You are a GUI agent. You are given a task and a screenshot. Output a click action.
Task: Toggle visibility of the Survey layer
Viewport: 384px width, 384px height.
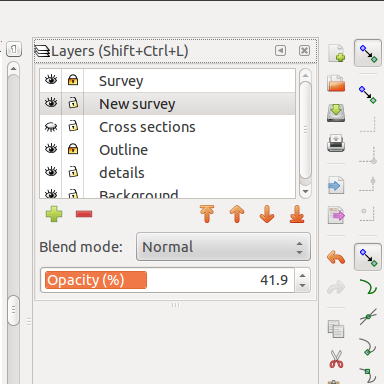pyautogui.click(x=51, y=80)
